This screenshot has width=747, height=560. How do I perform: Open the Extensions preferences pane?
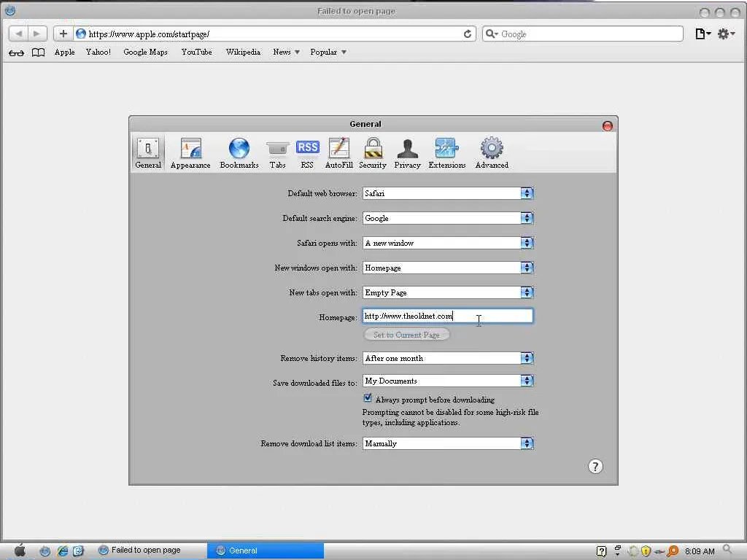(x=447, y=153)
